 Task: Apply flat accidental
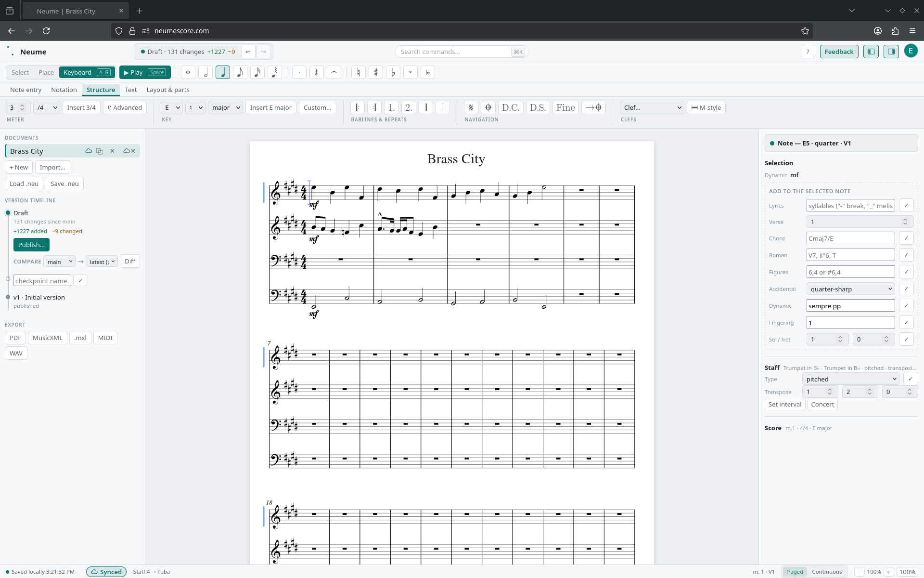tap(393, 73)
